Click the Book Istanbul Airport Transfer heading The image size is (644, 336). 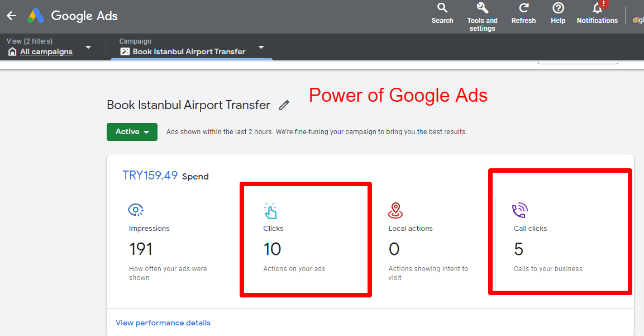(188, 105)
